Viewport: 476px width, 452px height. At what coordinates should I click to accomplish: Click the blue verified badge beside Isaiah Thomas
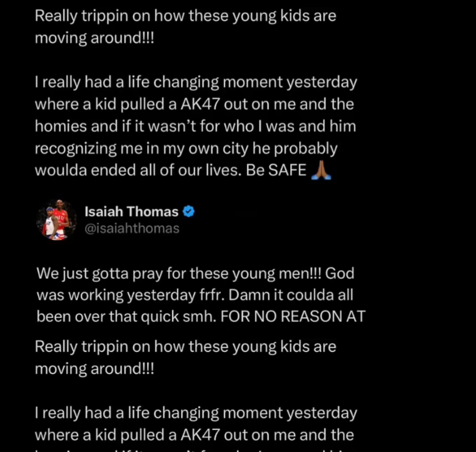tap(189, 212)
